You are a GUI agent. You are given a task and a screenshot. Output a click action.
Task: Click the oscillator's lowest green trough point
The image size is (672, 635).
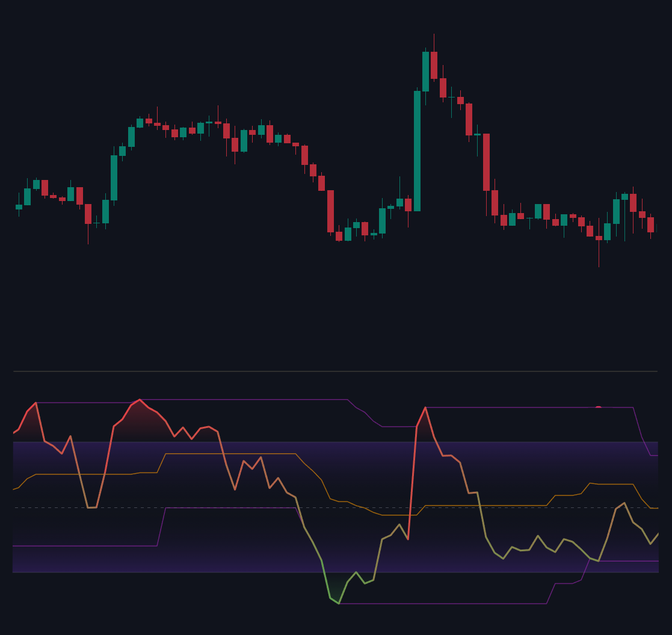coord(339,603)
